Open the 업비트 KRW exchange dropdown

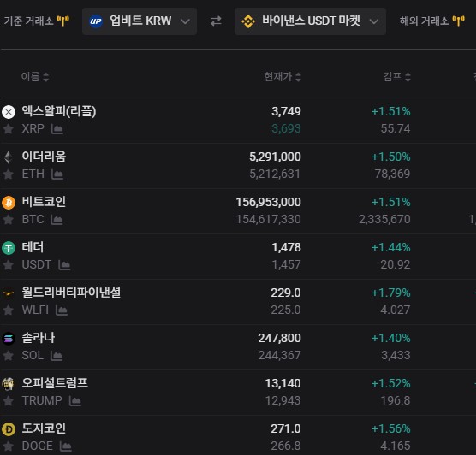click(x=140, y=21)
